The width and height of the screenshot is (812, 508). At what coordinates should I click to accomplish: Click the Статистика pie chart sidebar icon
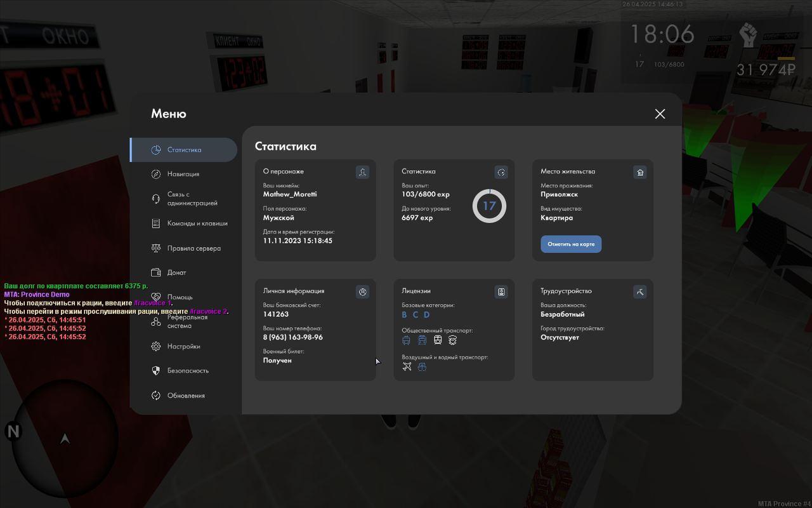156,150
